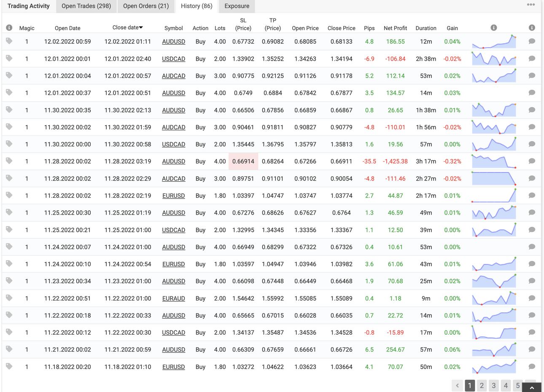Open the Open Orders (21) tab
The height and width of the screenshot is (392, 544).
[146, 6]
